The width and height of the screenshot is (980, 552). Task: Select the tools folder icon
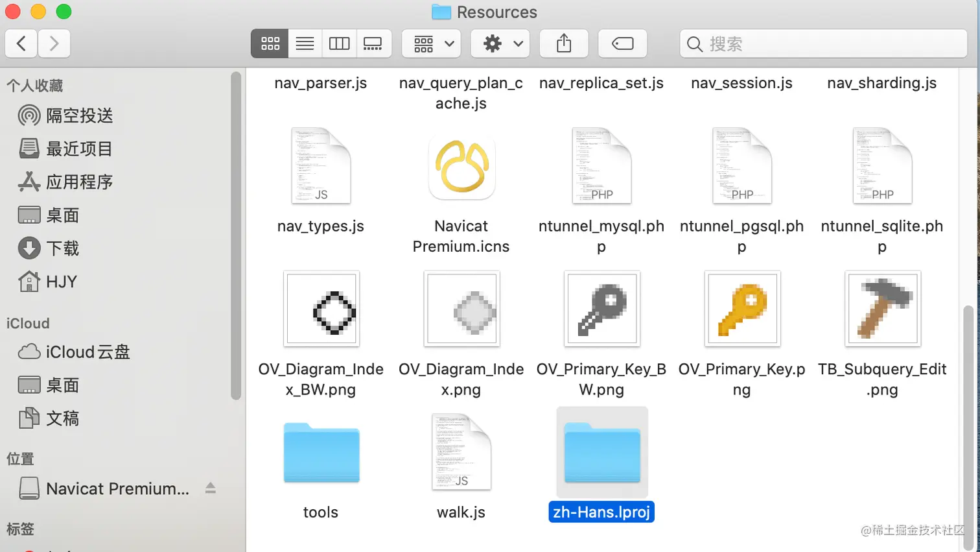click(x=321, y=452)
